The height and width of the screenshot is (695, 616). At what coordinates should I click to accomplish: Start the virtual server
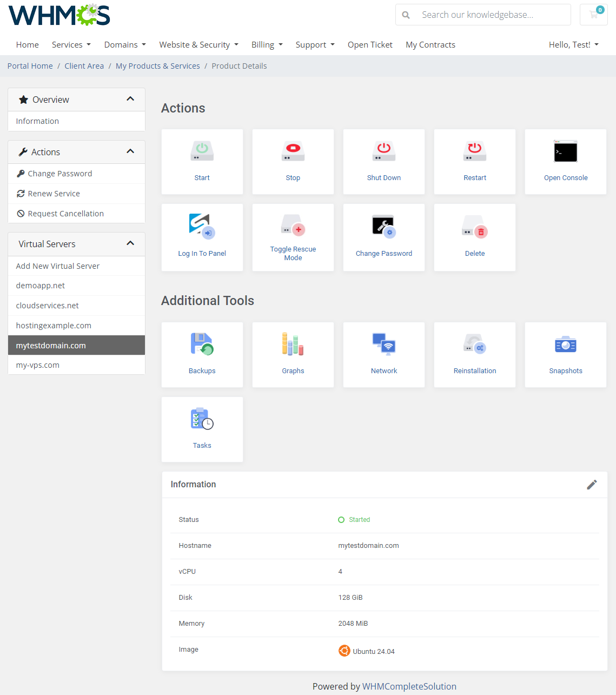point(202,161)
